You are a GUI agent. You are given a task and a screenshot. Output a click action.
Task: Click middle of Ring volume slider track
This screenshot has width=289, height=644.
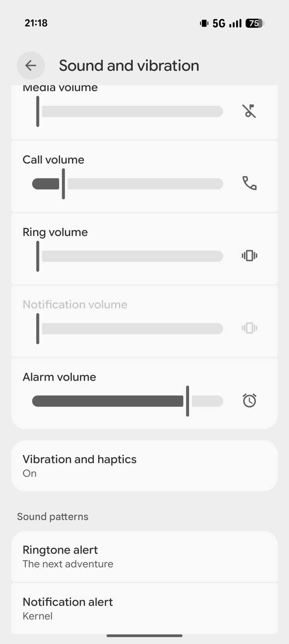(x=132, y=256)
